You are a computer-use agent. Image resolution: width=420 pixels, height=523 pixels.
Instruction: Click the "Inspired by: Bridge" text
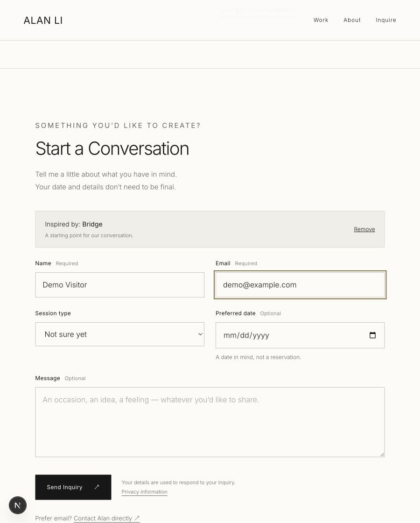[x=74, y=224]
